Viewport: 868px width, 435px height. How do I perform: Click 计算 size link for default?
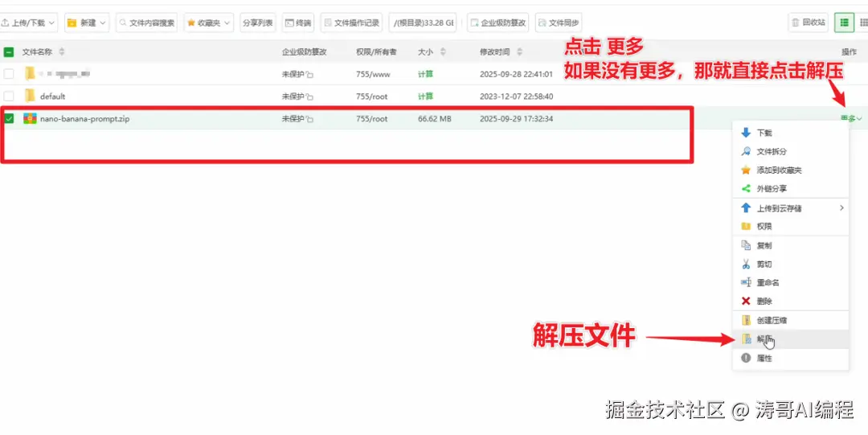(x=425, y=96)
